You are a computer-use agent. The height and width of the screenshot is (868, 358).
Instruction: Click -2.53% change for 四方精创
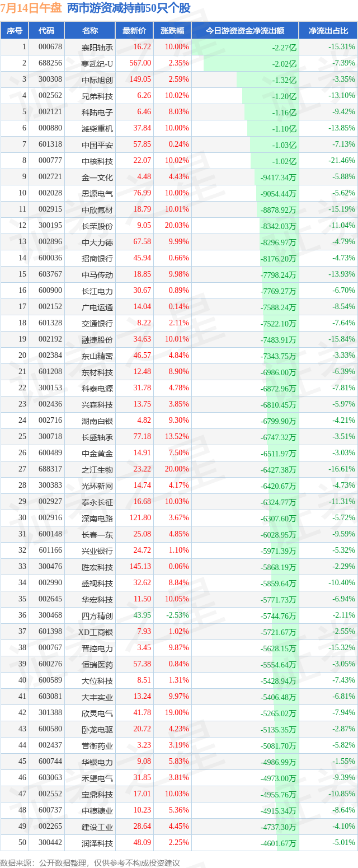pos(178,615)
